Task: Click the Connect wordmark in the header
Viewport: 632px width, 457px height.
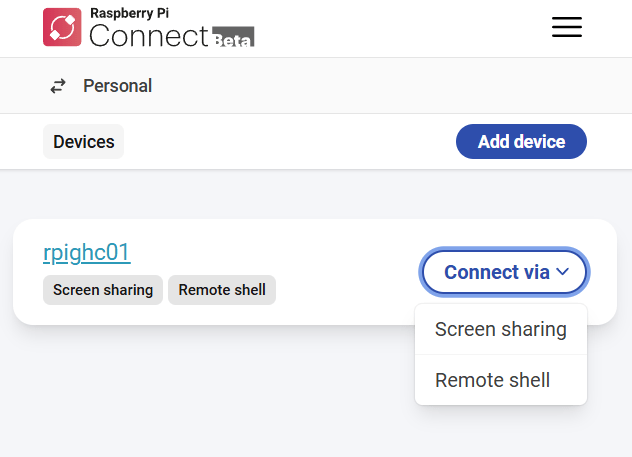Action: pyautogui.click(x=149, y=35)
